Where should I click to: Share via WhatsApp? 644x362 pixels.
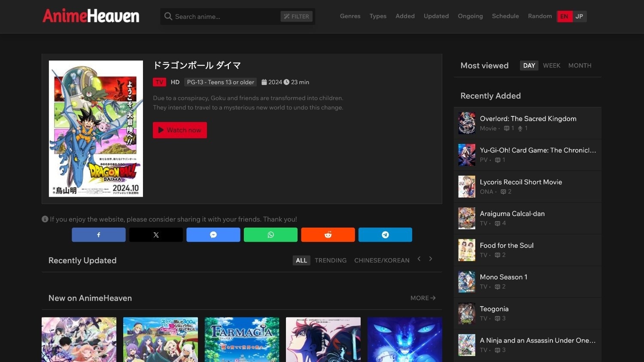pyautogui.click(x=270, y=235)
